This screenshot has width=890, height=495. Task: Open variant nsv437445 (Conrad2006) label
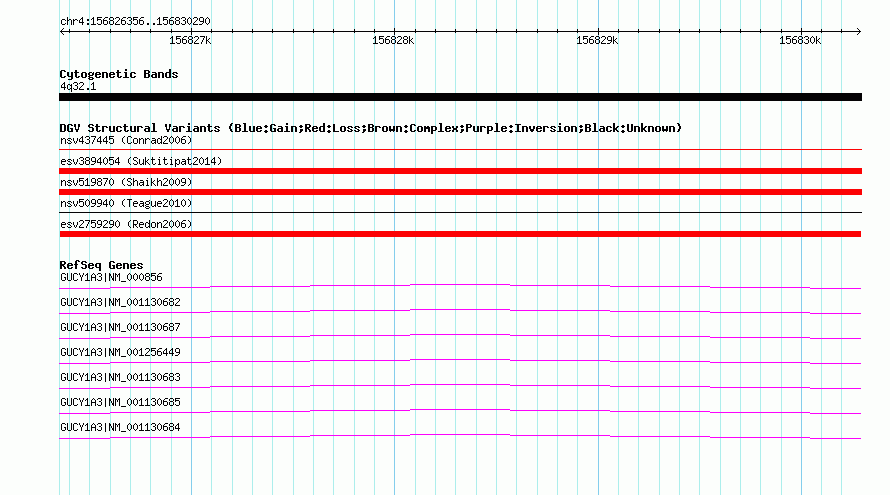126,140
